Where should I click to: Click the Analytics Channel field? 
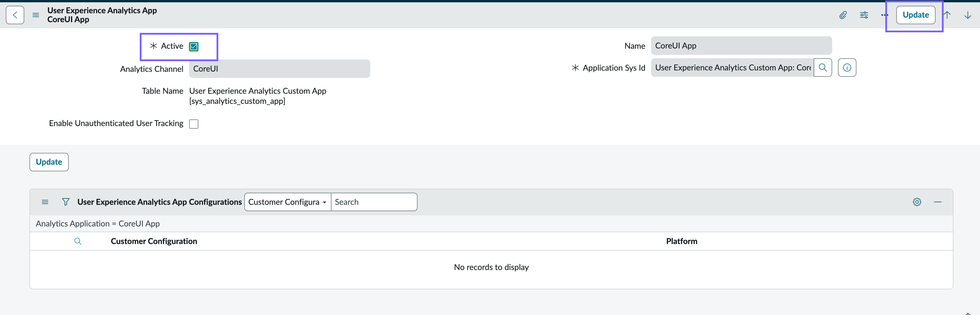(x=279, y=69)
